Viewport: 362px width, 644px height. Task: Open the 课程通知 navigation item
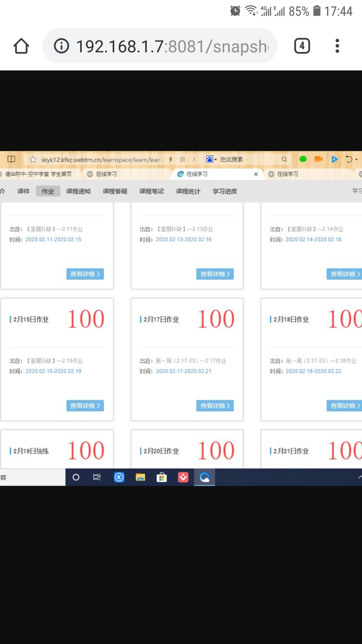pos(78,191)
